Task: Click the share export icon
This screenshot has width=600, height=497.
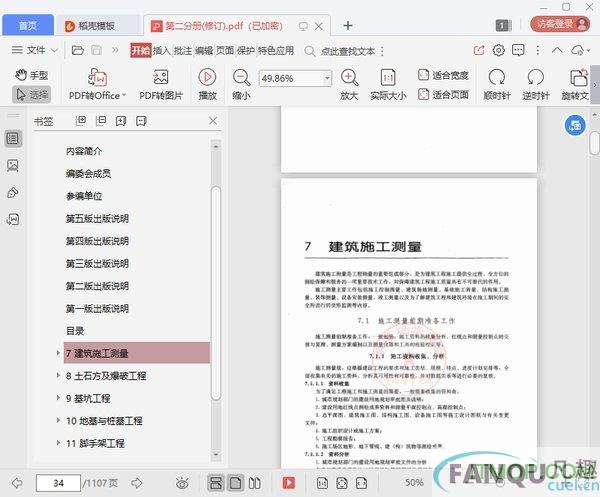Action: click(x=479, y=50)
